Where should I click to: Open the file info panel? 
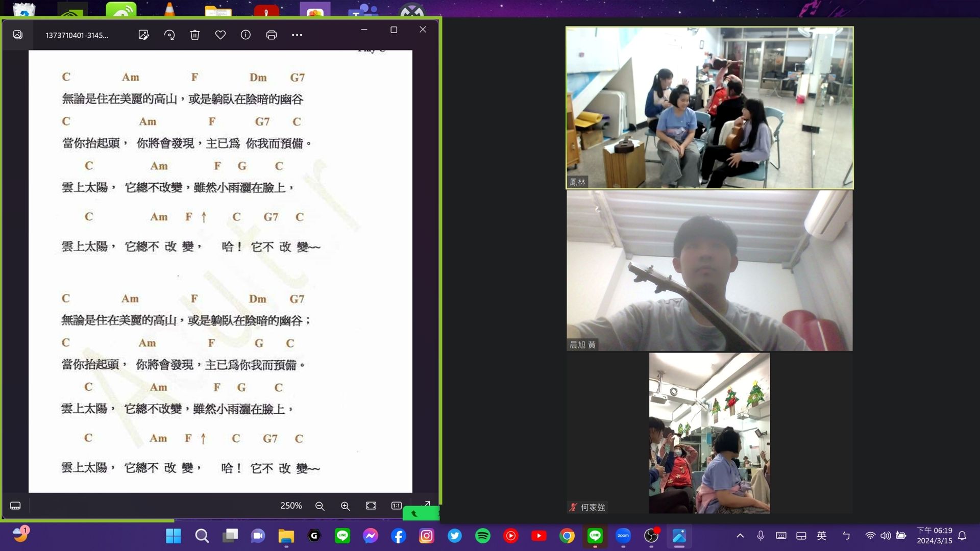[246, 35]
